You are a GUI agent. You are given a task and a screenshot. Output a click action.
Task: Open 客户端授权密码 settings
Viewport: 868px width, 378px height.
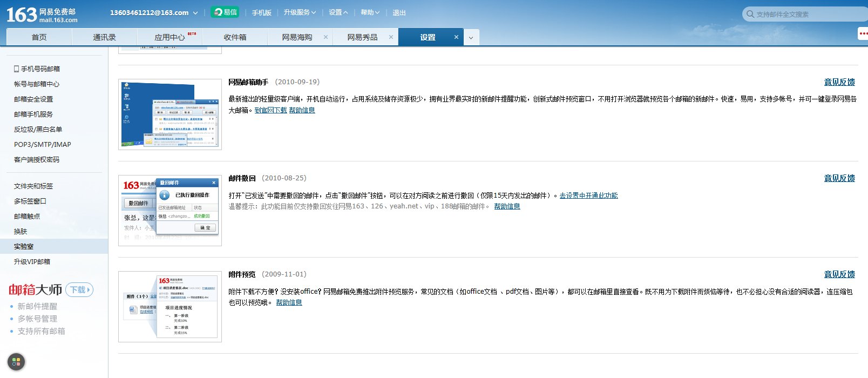click(x=37, y=159)
